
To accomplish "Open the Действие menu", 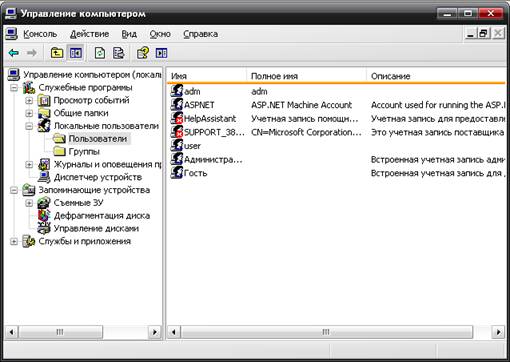I will [89, 34].
